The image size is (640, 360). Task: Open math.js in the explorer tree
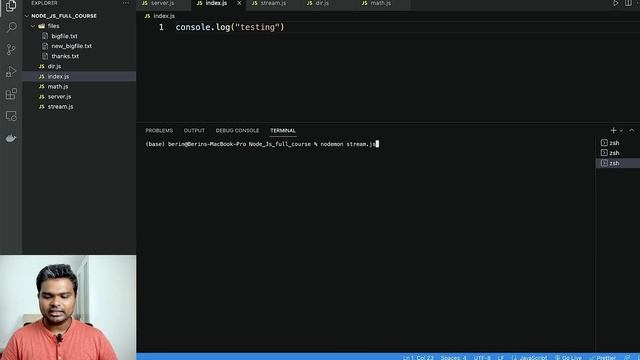click(x=80, y=87)
